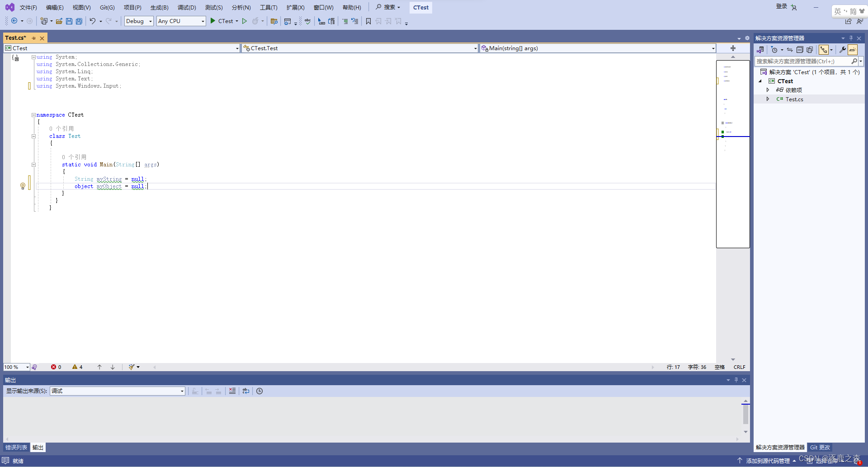Click the health indicator icon beside zoom
The width and height of the screenshot is (868, 467).
pos(34,367)
